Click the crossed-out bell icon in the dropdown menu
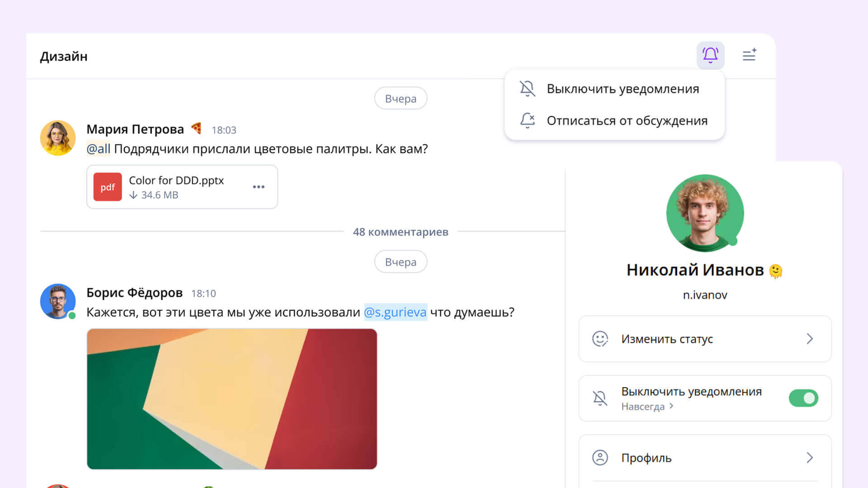Image resolution: width=868 pixels, height=488 pixels. 527,89
